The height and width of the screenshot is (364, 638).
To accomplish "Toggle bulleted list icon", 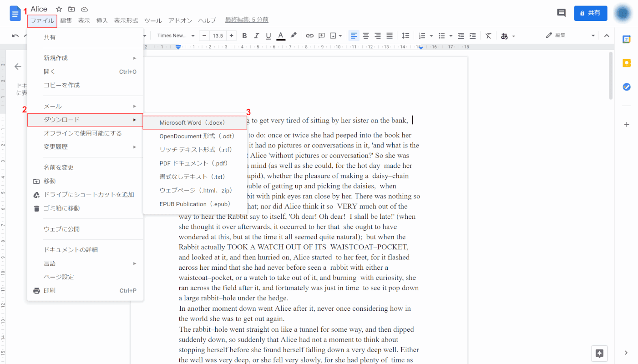I will tap(441, 35).
